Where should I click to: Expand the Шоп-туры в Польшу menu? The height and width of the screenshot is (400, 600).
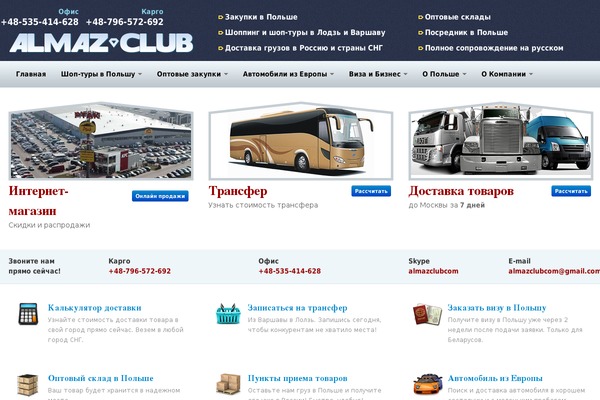(101, 74)
